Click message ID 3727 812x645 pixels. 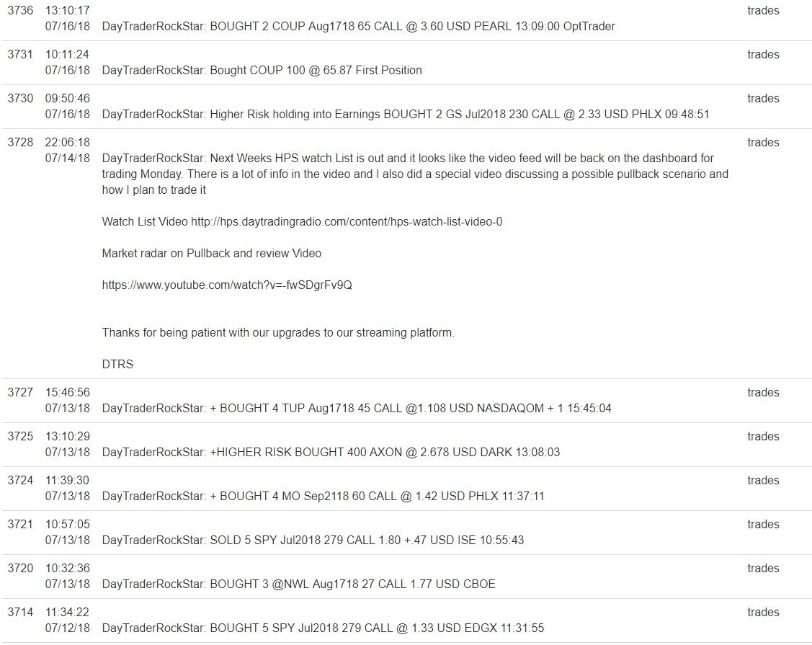click(x=20, y=393)
